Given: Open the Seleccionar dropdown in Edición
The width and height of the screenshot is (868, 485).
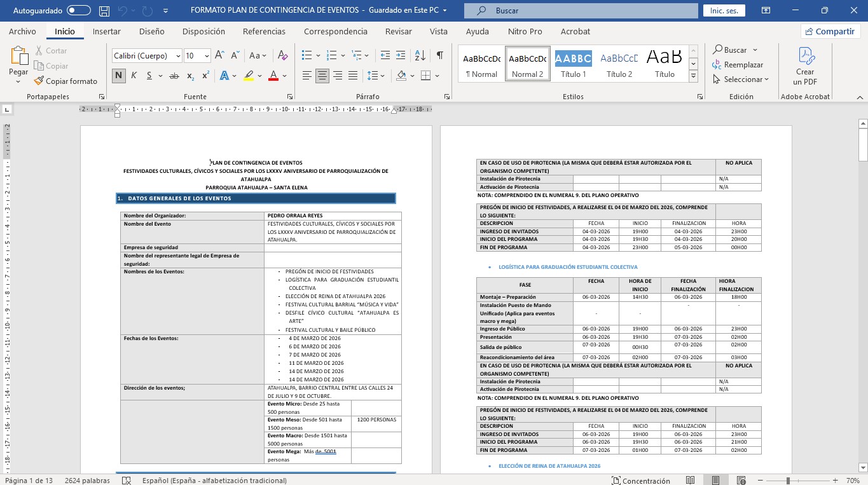Looking at the screenshot, I should 741,79.
